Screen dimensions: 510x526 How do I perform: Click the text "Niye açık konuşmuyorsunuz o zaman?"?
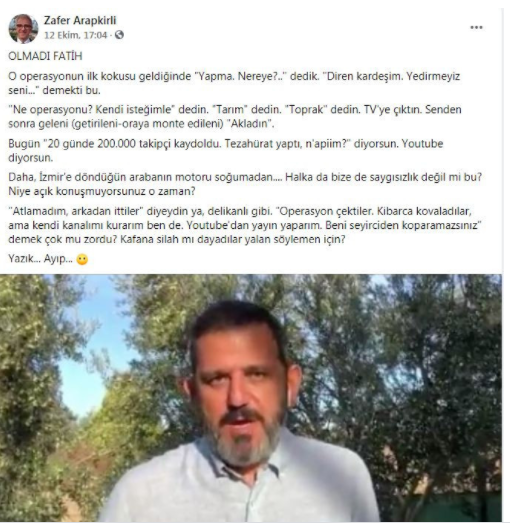click(102, 191)
